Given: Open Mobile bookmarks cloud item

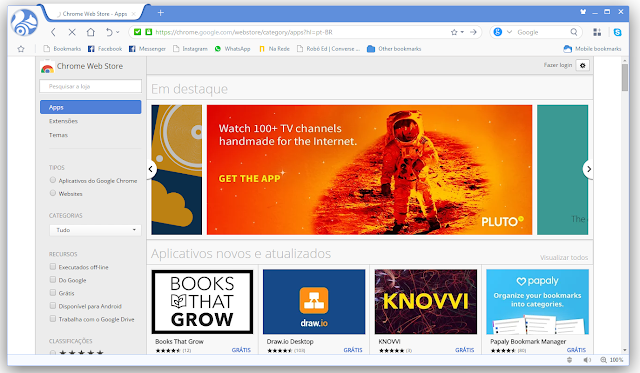Looking at the screenshot, I should click(592, 49).
